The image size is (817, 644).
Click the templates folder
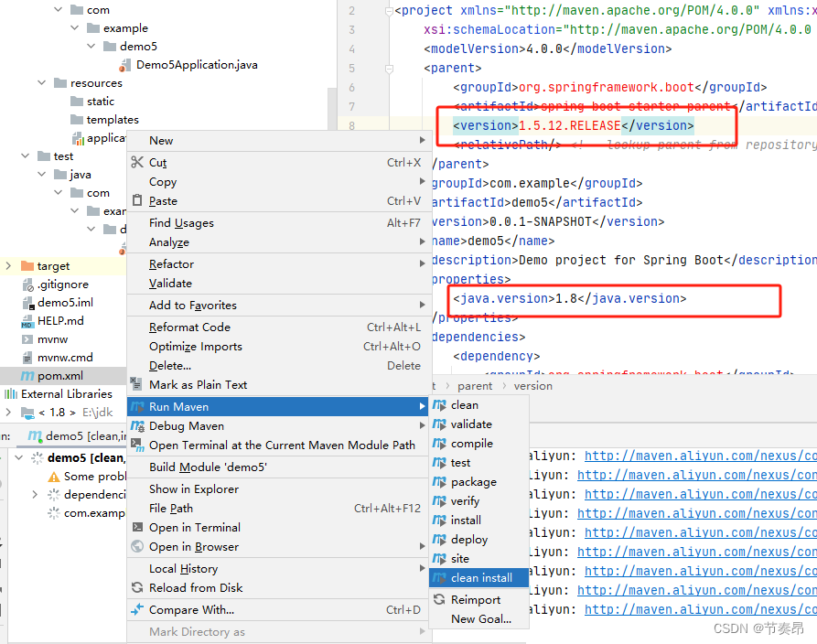coord(113,120)
